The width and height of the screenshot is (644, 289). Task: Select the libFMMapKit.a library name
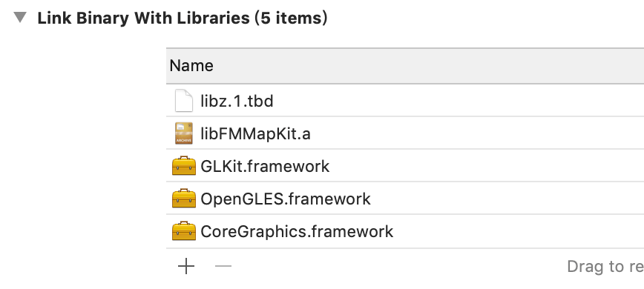tap(255, 133)
